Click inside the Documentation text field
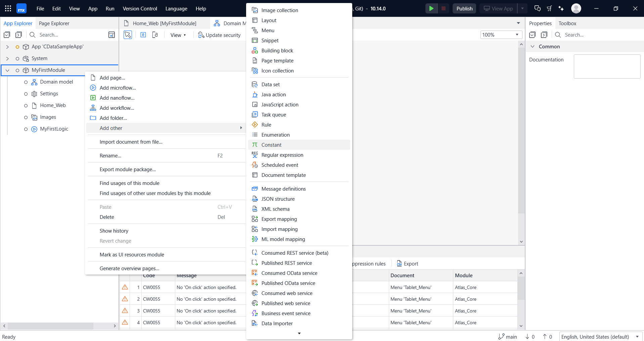Screen dimensions: 644x341 607,66
